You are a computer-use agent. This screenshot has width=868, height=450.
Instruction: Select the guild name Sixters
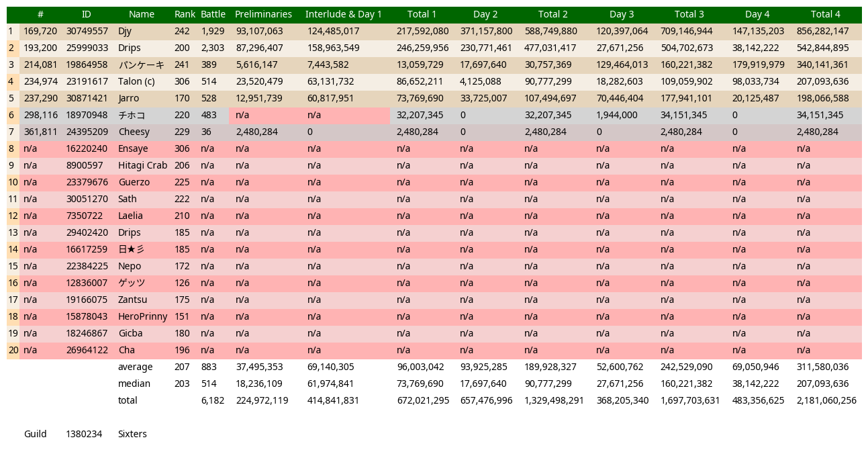(132, 434)
